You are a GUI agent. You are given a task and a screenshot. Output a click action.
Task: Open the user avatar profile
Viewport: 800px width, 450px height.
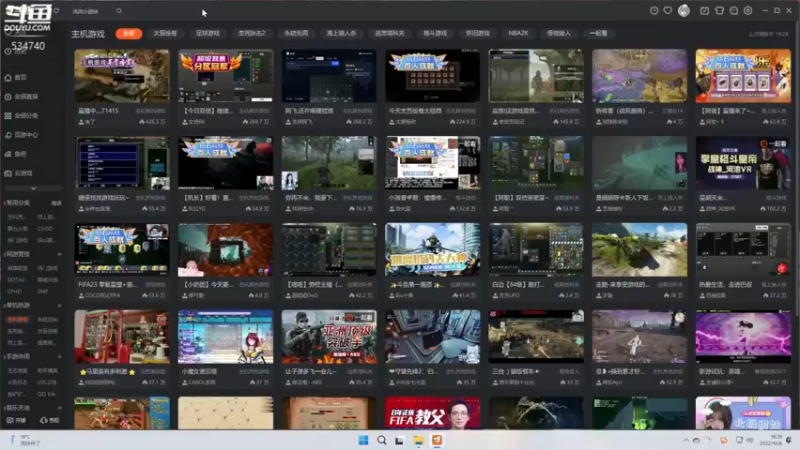(684, 10)
